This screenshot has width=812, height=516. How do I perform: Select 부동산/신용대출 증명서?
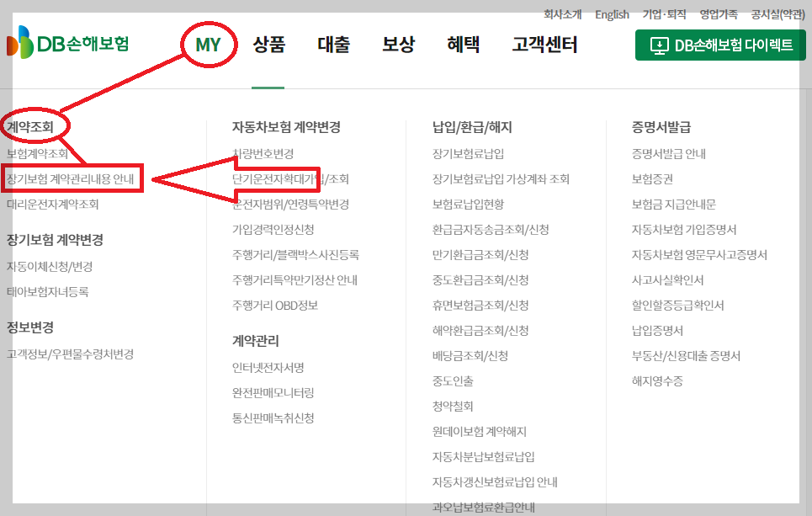(686, 356)
